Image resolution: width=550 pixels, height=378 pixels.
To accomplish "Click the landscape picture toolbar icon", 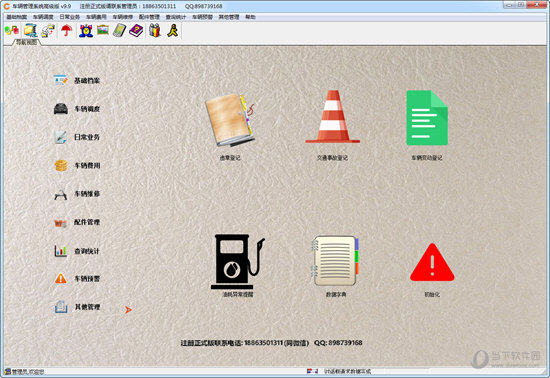I will point(103,31).
